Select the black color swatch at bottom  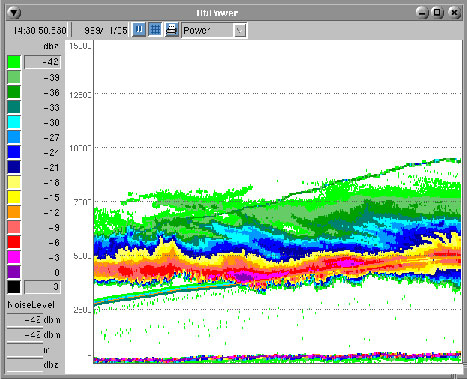coord(14,287)
